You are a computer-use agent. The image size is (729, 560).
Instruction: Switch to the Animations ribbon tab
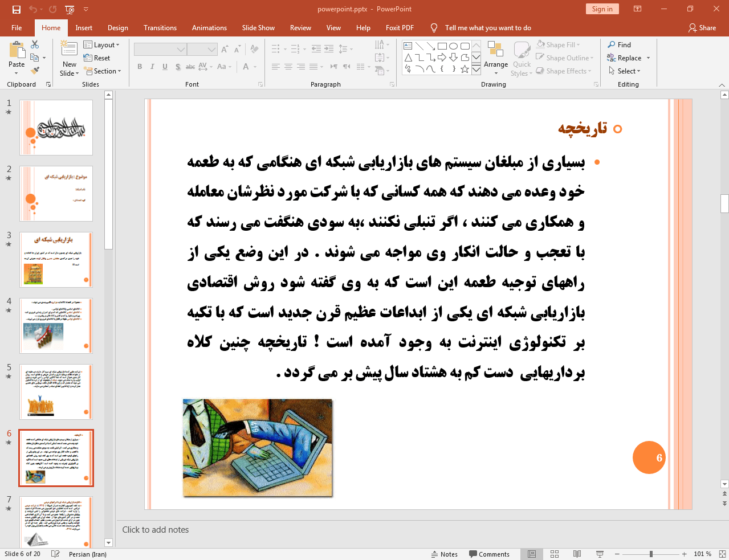[x=209, y=27]
